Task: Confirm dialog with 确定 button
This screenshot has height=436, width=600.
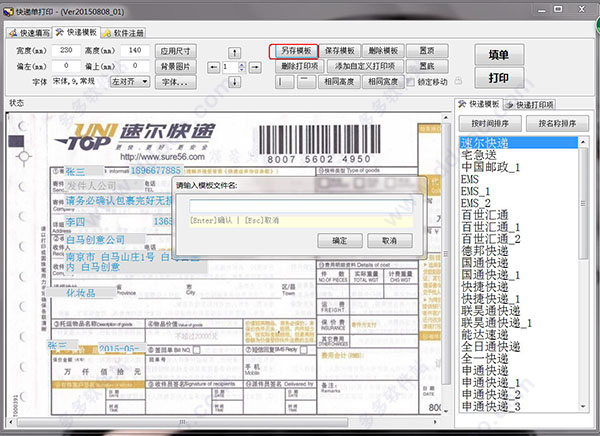Action: coord(340,241)
